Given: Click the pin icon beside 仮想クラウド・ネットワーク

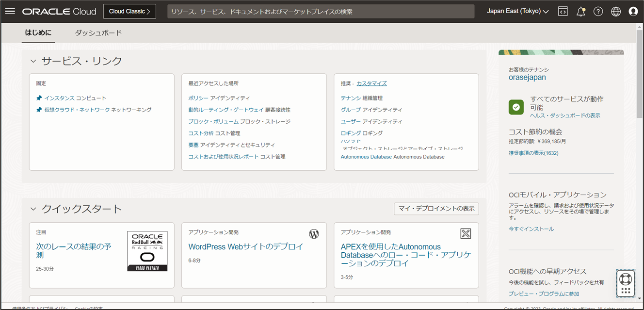Looking at the screenshot, I should click(39, 110).
